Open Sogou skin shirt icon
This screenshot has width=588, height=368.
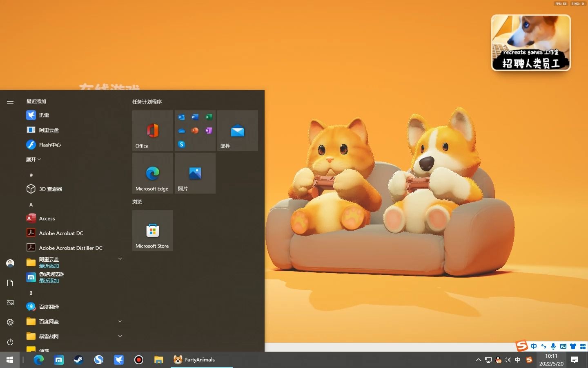click(x=573, y=346)
